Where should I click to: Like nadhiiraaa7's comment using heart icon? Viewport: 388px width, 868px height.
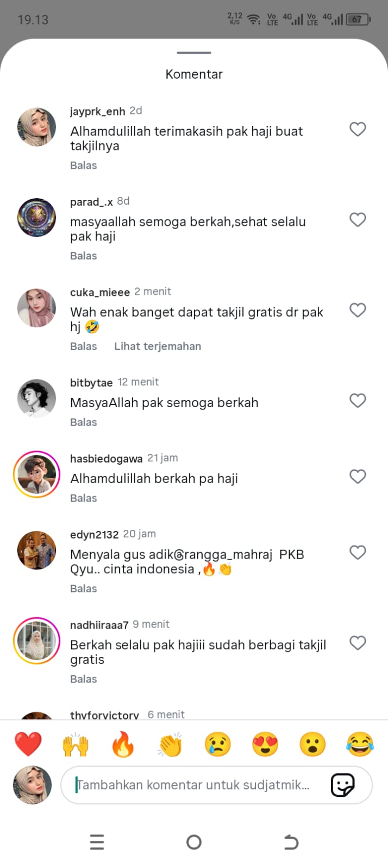pos(358,643)
